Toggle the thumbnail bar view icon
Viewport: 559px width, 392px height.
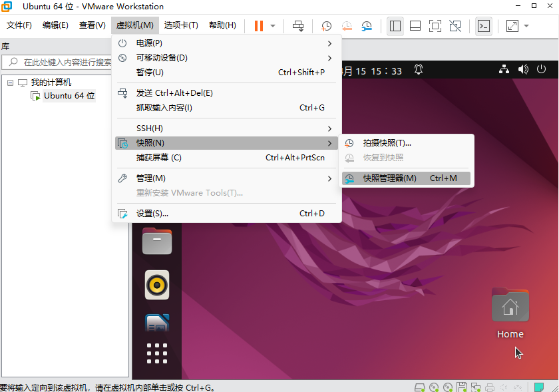click(x=415, y=26)
